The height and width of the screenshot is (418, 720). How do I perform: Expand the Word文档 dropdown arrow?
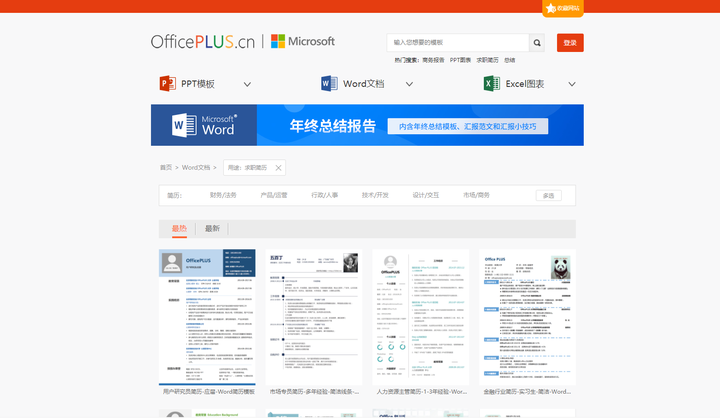click(x=409, y=85)
